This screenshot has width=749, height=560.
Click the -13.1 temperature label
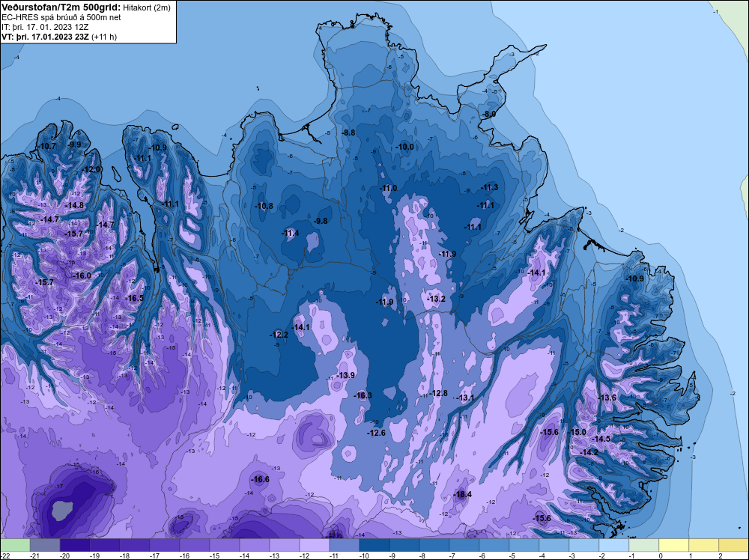click(x=465, y=398)
